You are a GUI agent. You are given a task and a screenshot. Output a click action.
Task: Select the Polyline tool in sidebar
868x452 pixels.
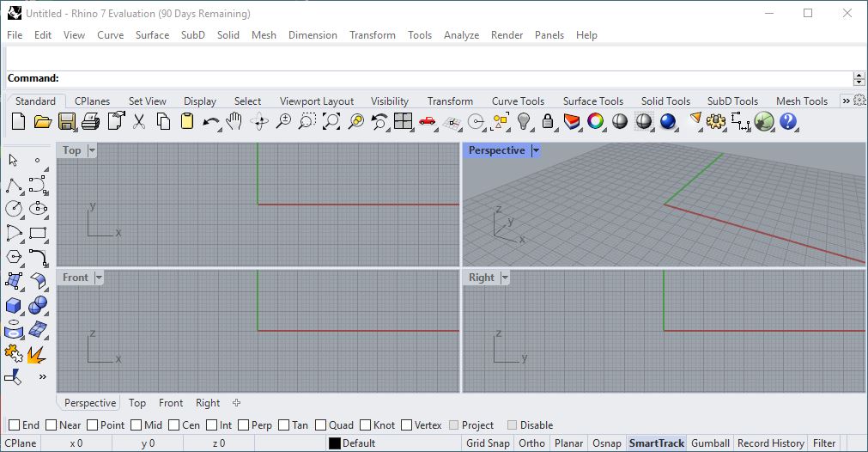14,185
